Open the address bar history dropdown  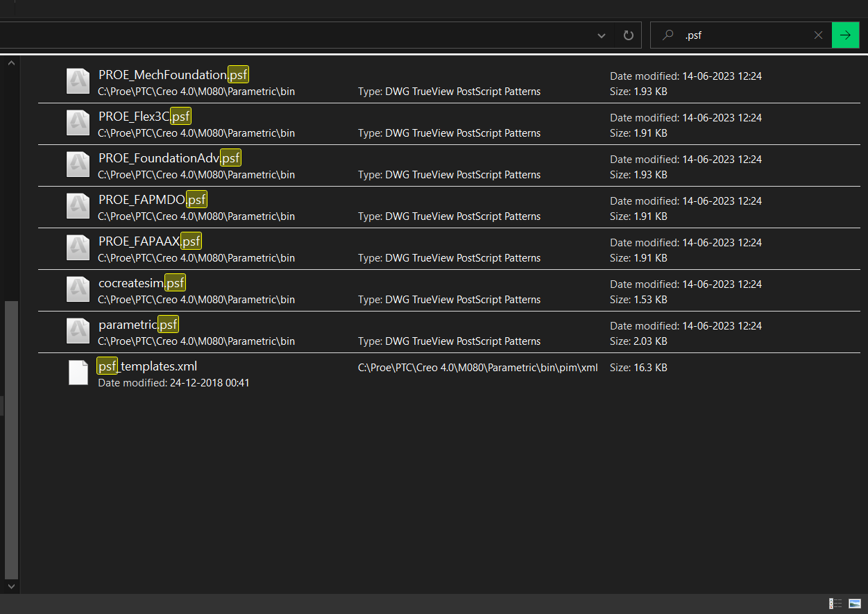pyautogui.click(x=601, y=35)
